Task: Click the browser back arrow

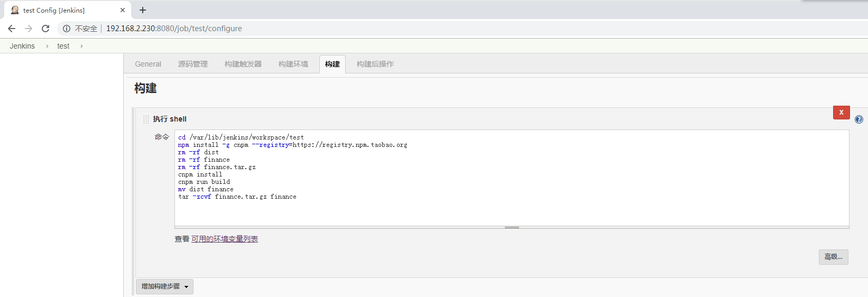Action: pyautogui.click(x=12, y=29)
